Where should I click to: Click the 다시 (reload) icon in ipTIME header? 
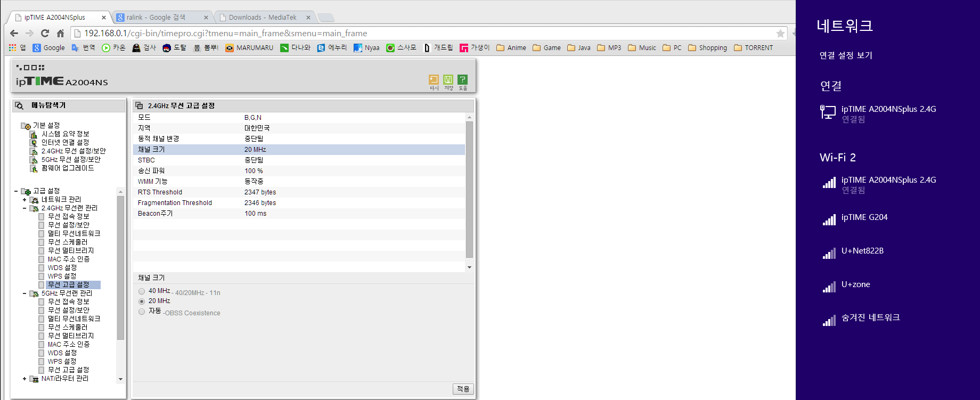point(434,80)
